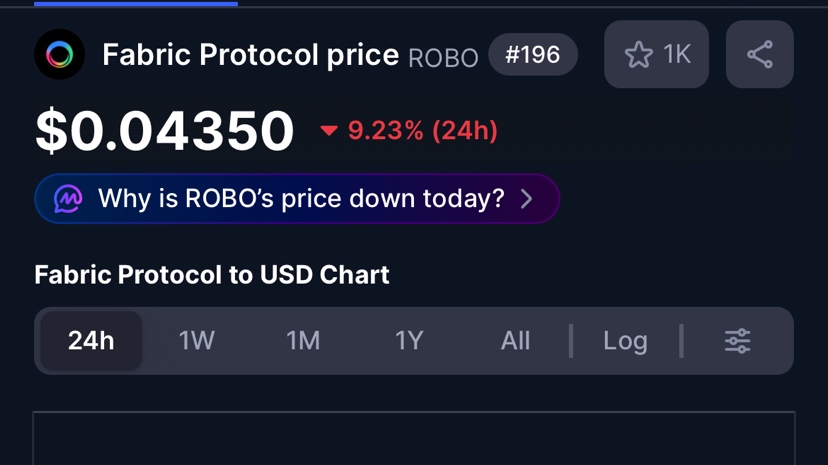The height and width of the screenshot is (465, 828).
Task: Open the arrow chevron on ROBO banner
Action: click(527, 198)
